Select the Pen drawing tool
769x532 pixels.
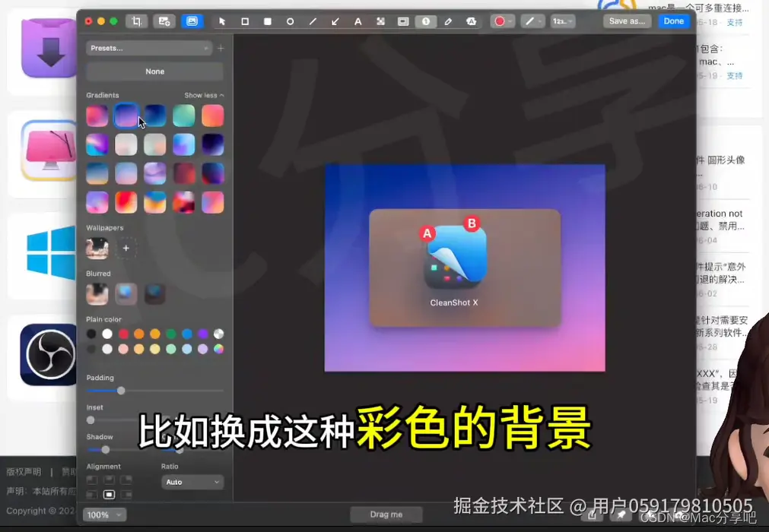[449, 21]
